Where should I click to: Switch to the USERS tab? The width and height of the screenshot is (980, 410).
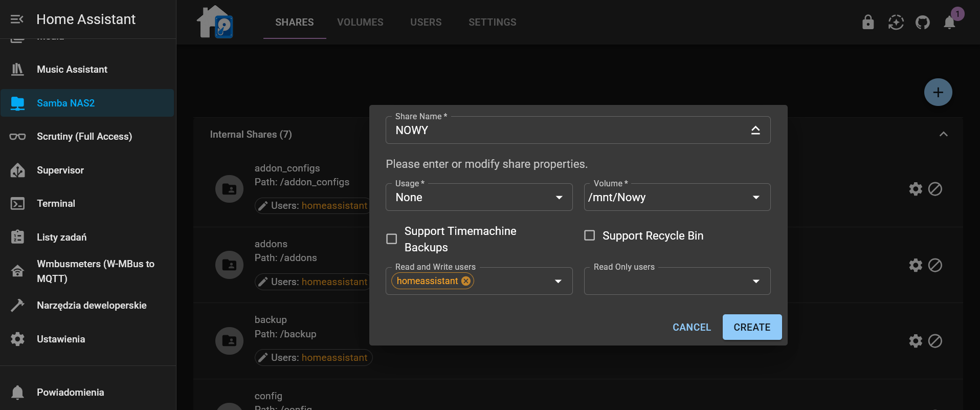[426, 22]
